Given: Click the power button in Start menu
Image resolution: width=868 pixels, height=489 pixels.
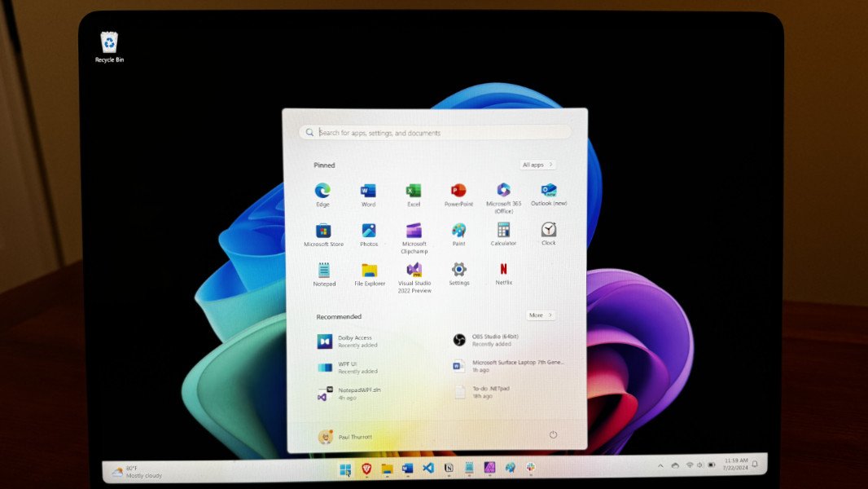Looking at the screenshot, I should pyautogui.click(x=553, y=435).
